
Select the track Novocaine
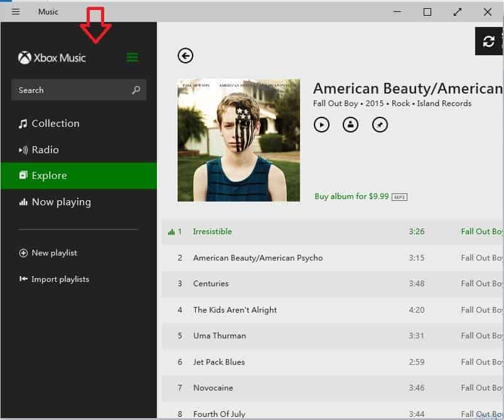click(x=333, y=388)
